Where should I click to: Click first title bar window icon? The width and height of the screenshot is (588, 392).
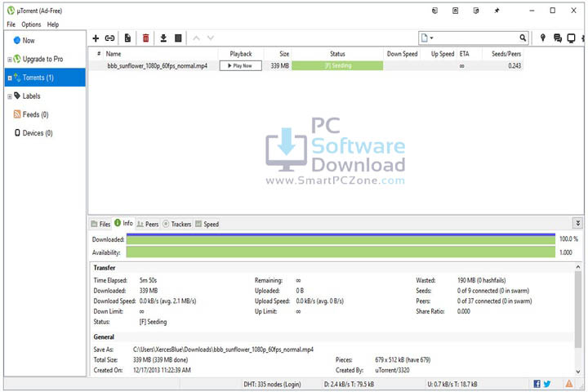(434, 11)
